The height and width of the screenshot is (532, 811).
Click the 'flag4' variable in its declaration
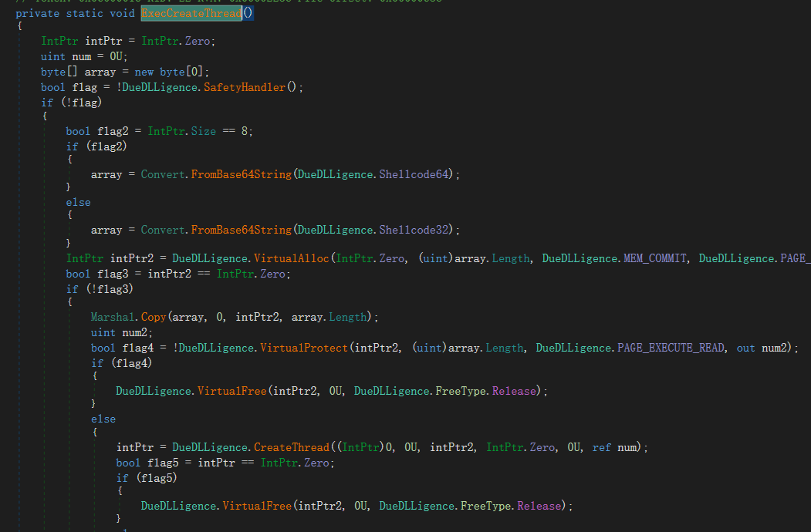coord(138,348)
